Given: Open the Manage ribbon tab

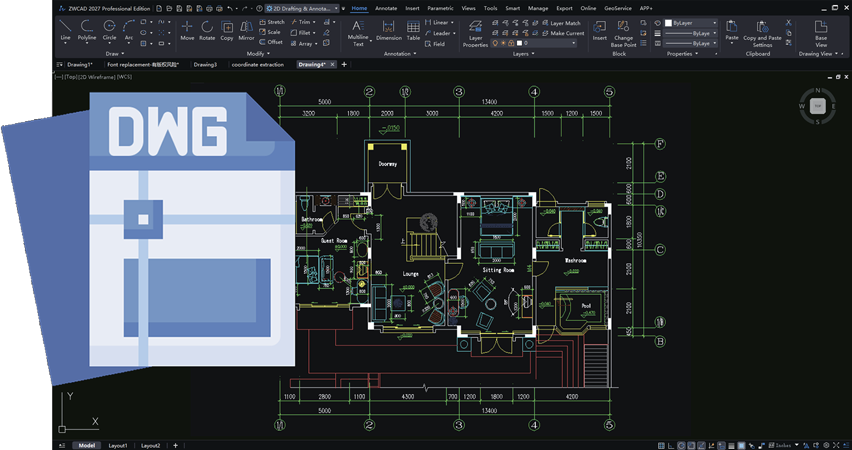Looking at the screenshot, I should tap(538, 9).
